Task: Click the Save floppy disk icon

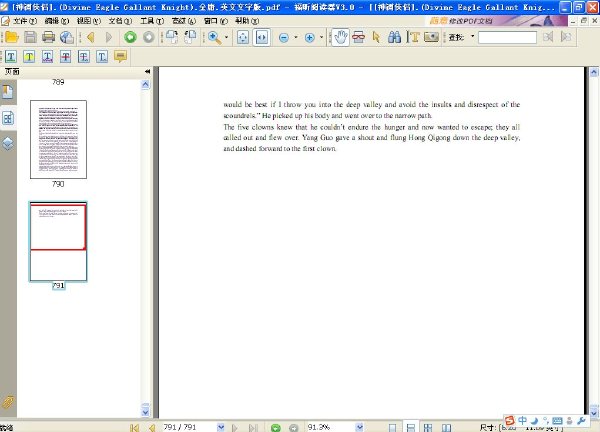Action: pyautogui.click(x=30, y=37)
